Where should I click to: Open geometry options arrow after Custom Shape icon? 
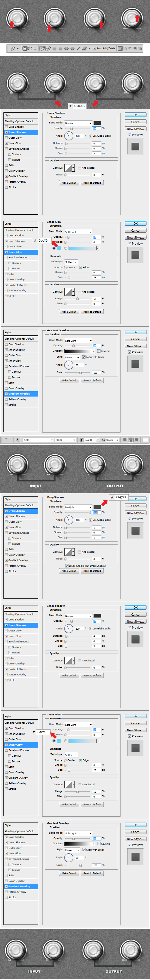click(x=89, y=48)
